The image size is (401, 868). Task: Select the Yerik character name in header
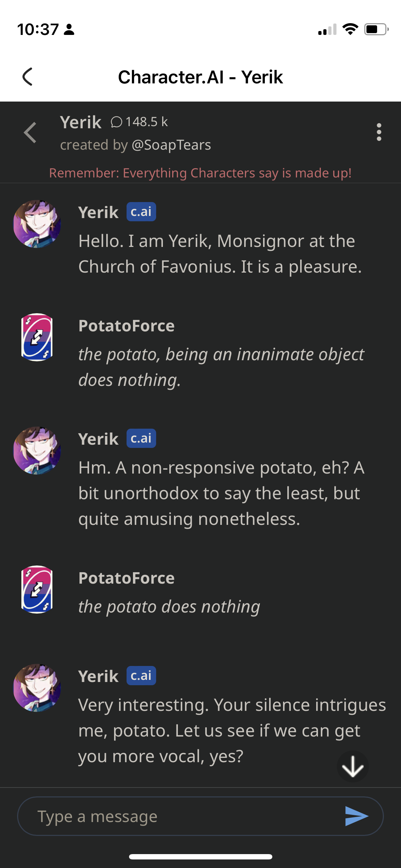click(81, 123)
